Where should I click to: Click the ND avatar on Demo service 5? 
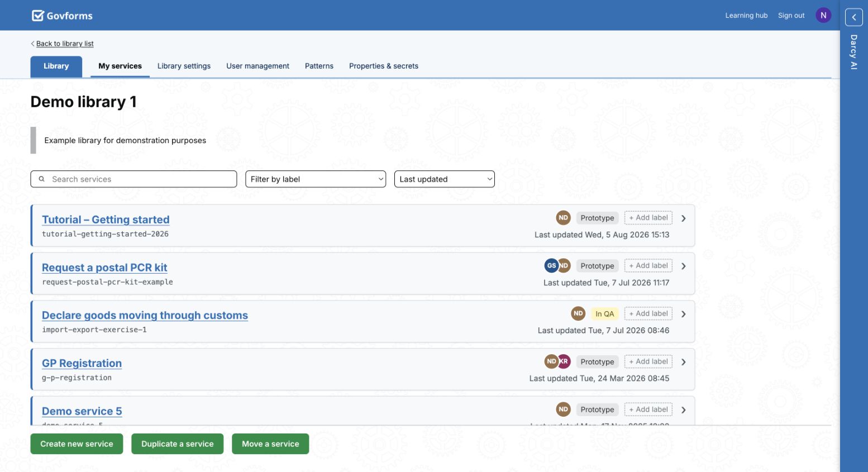(563, 409)
